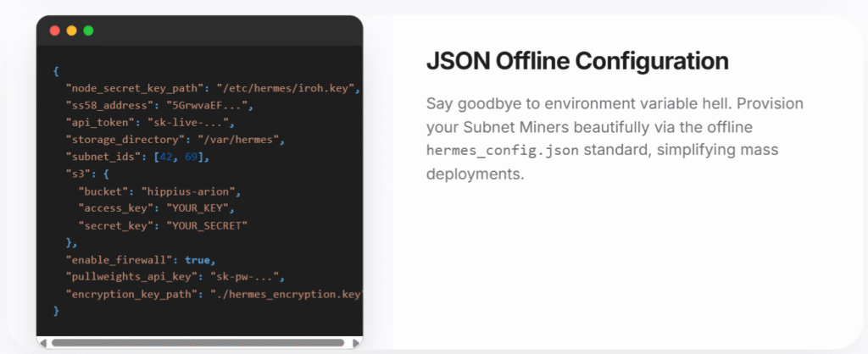Image resolution: width=868 pixels, height=354 pixels.
Task: Click the "/etc/hermes/iroh.key" path value
Action: (x=289, y=88)
